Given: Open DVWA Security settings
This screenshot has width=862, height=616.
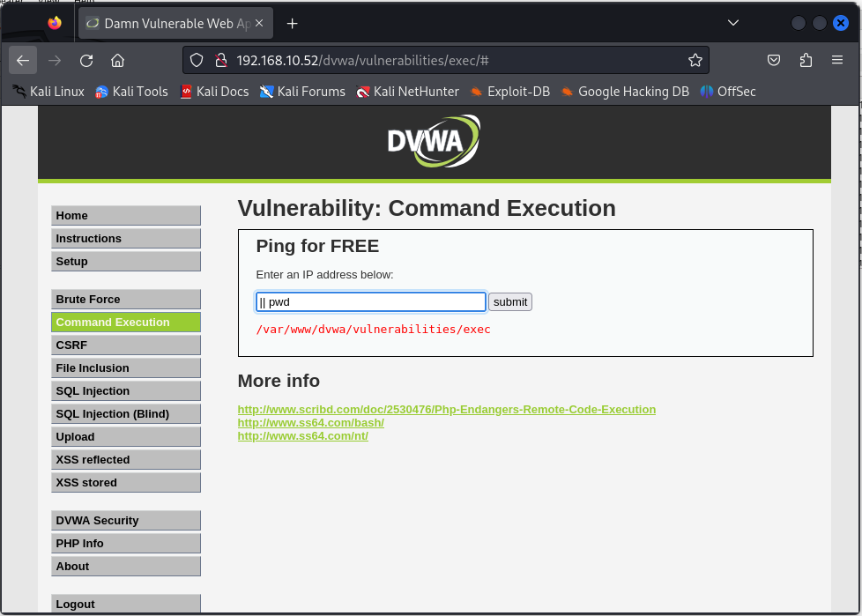Looking at the screenshot, I should [x=126, y=521].
